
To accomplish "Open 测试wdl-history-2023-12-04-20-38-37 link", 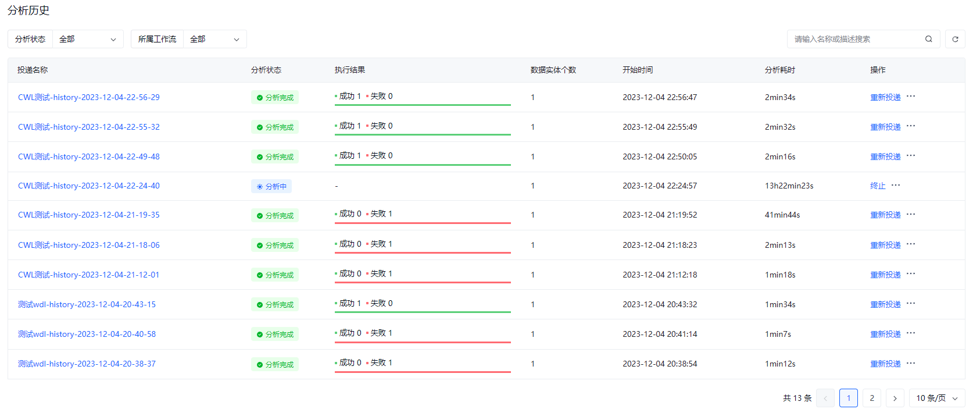I will click(x=87, y=364).
